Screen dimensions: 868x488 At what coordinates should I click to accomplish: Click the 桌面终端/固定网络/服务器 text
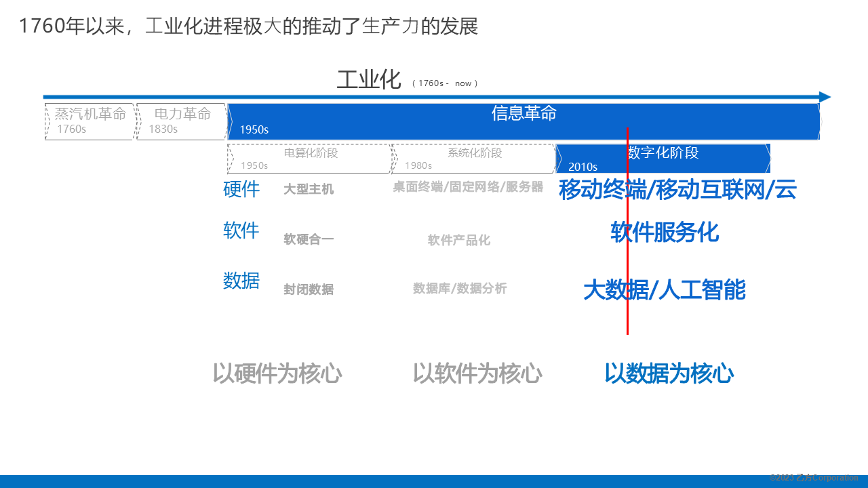(x=469, y=187)
